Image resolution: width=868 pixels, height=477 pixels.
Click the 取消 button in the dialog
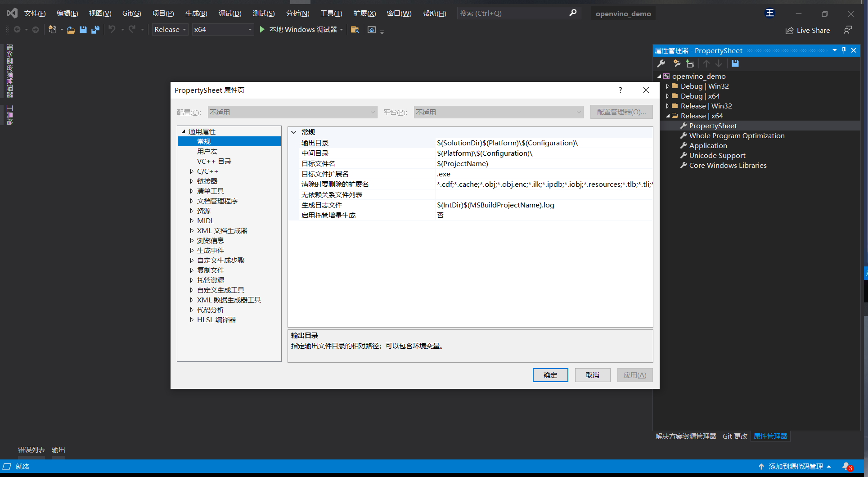coord(592,375)
